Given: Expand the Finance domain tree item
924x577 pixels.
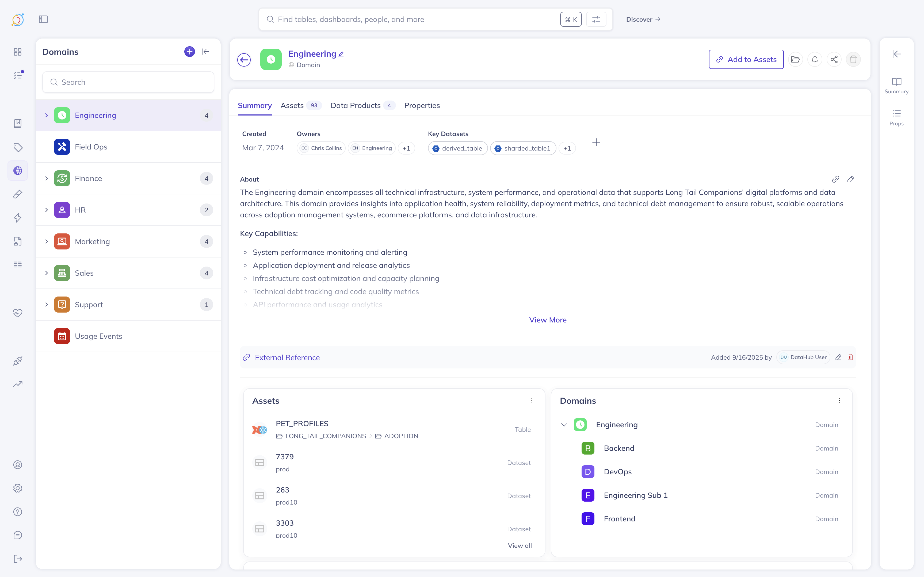Looking at the screenshot, I should [x=47, y=178].
